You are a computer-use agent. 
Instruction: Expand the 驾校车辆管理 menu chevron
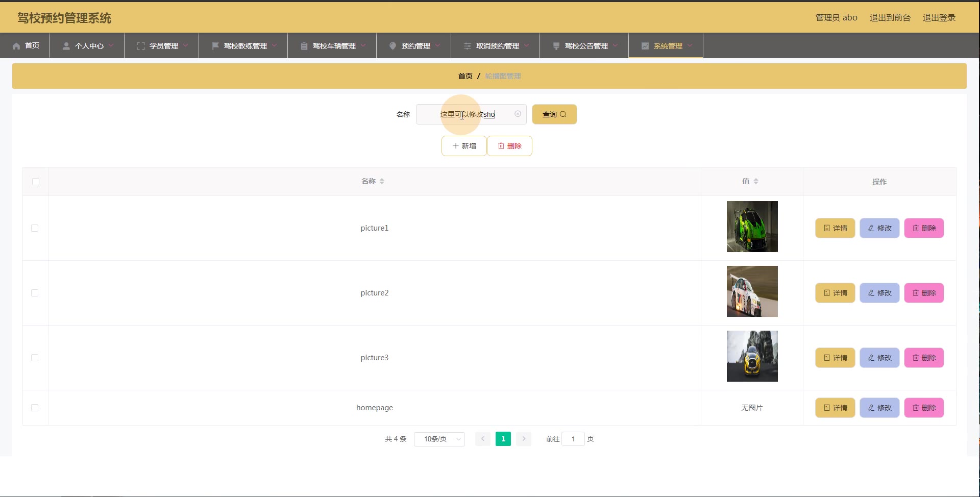coord(363,45)
